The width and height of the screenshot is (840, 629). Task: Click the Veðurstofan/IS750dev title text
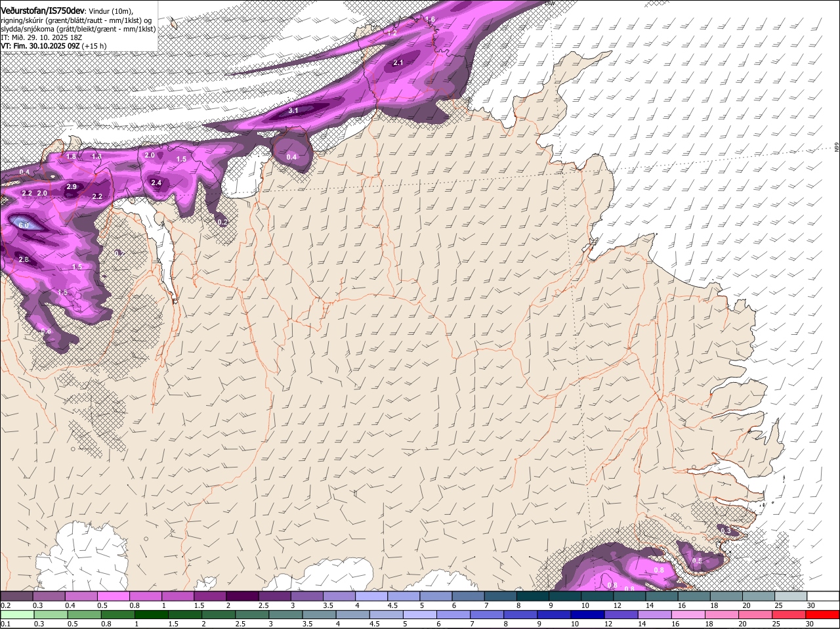43,11
